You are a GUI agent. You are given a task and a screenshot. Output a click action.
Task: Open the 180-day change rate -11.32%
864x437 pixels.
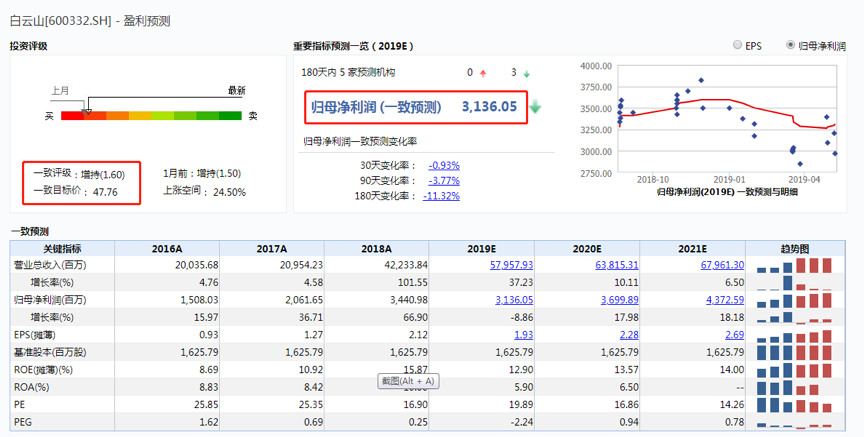pos(441,196)
